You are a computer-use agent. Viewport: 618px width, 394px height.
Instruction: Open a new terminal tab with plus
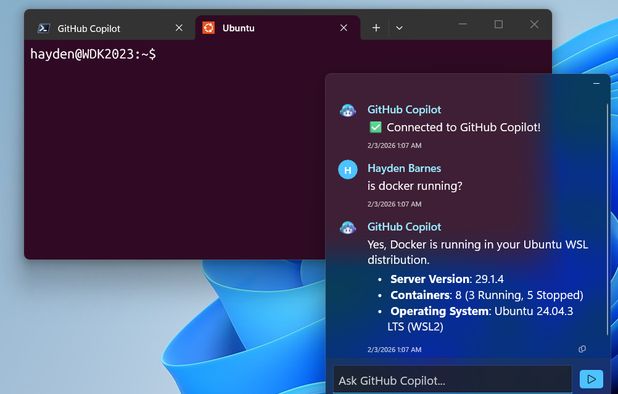click(x=376, y=28)
